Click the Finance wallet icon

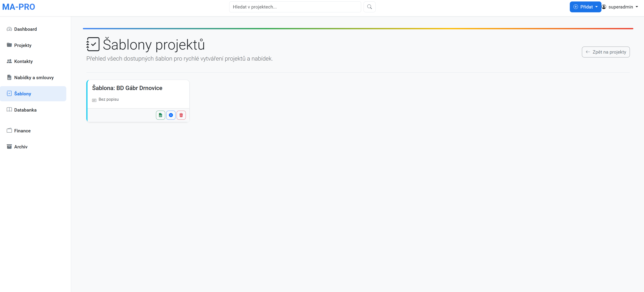pyautogui.click(x=9, y=131)
